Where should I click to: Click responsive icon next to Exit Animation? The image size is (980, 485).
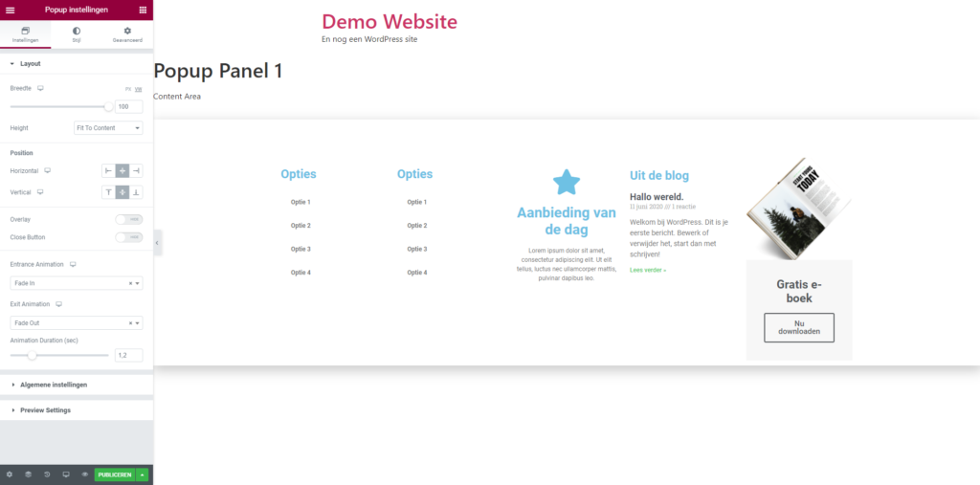(x=59, y=304)
